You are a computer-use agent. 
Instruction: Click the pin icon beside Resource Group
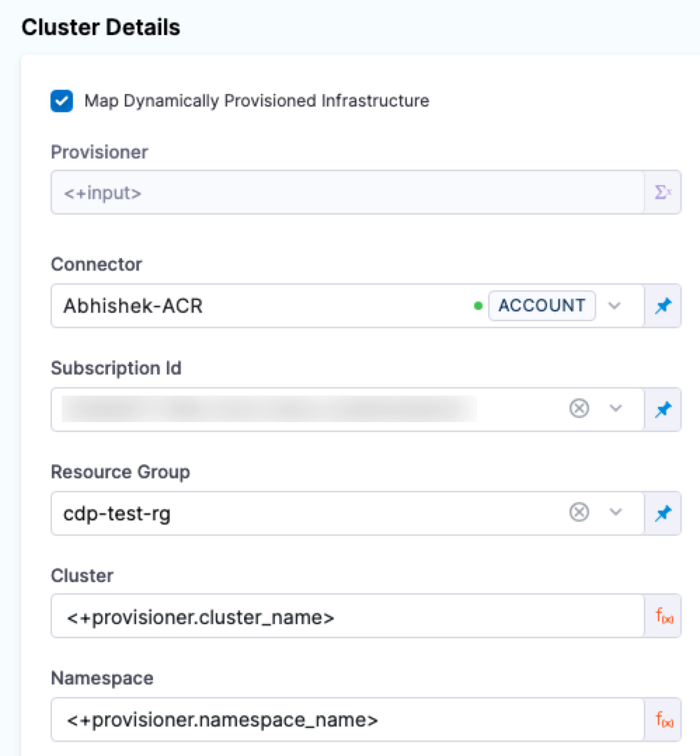coord(663,513)
